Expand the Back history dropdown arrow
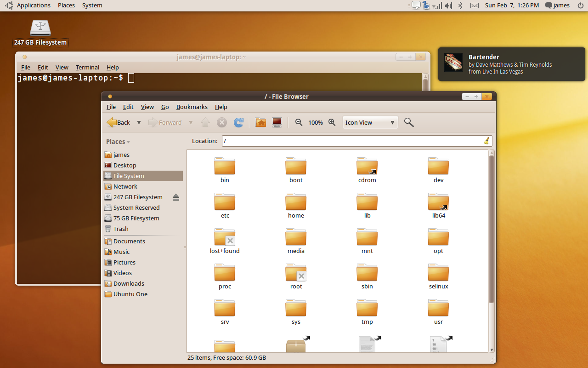Image resolution: width=588 pixels, height=368 pixels. point(139,123)
